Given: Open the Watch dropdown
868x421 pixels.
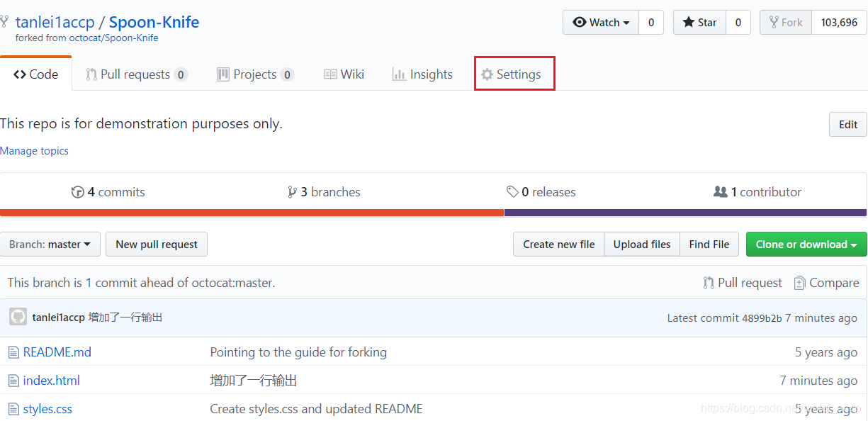Looking at the screenshot, I should [x=601, y=23].
